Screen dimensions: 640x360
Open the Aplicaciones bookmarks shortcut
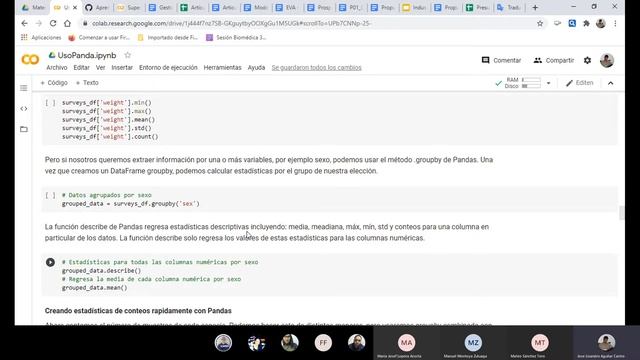click(x=41, y=38)
